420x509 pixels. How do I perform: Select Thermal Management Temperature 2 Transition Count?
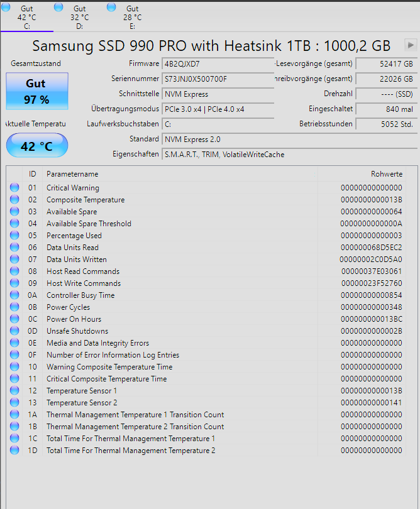(x=135, y=427)
